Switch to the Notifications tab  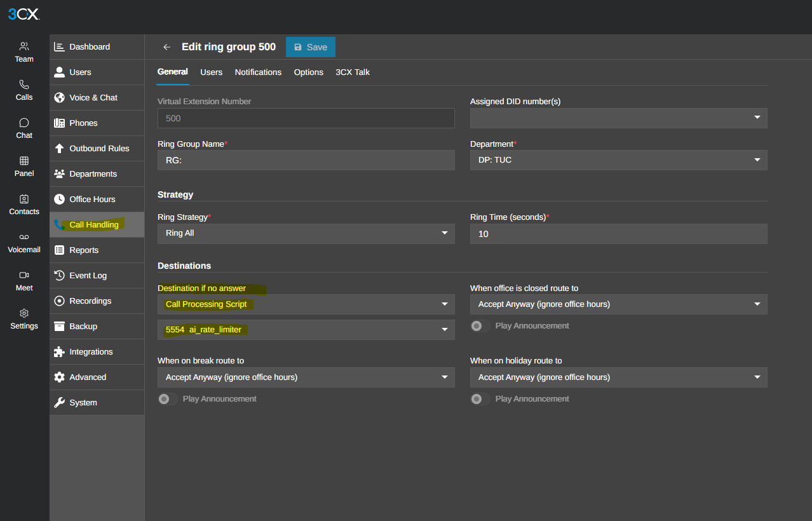258,72
